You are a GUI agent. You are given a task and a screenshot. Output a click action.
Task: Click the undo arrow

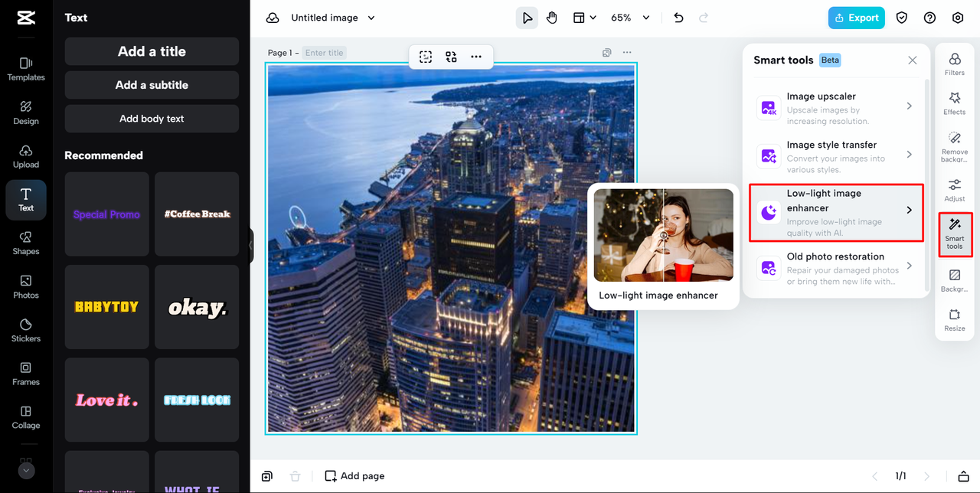678,18
